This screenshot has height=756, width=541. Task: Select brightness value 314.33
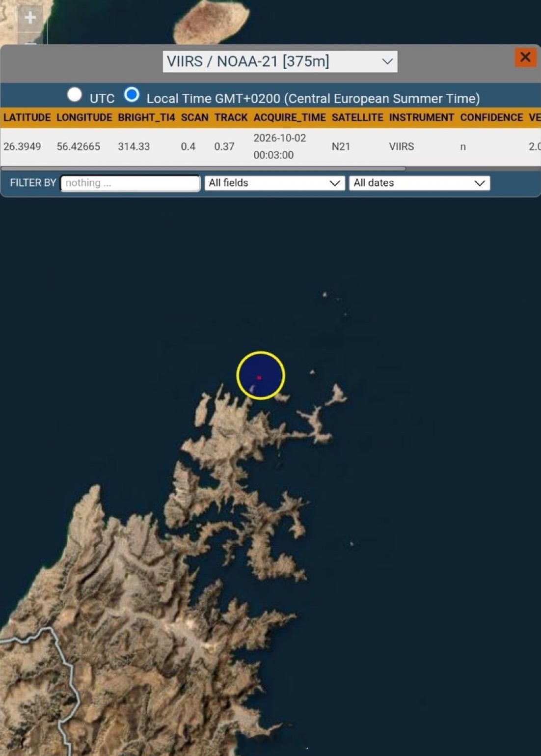(x=134, y=146)
